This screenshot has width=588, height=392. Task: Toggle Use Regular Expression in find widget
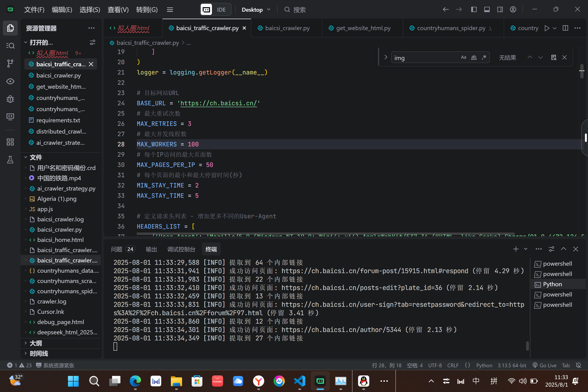click(x=484, y=57)
